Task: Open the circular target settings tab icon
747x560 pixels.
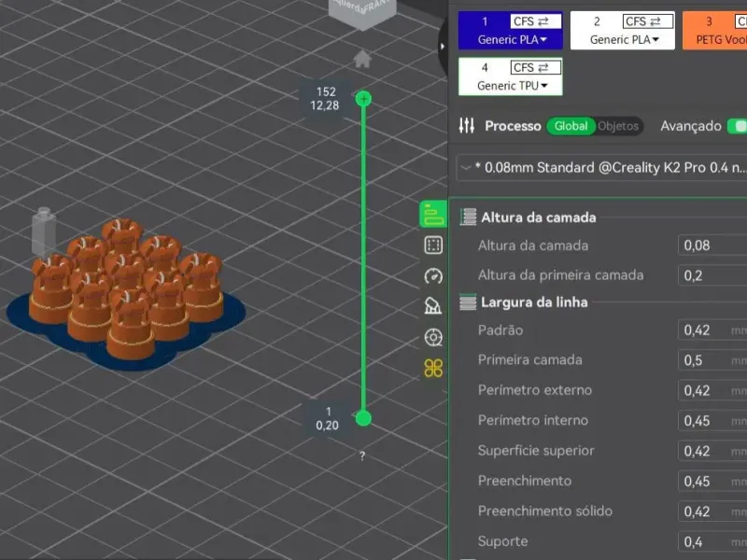Action: click(432, 337)
